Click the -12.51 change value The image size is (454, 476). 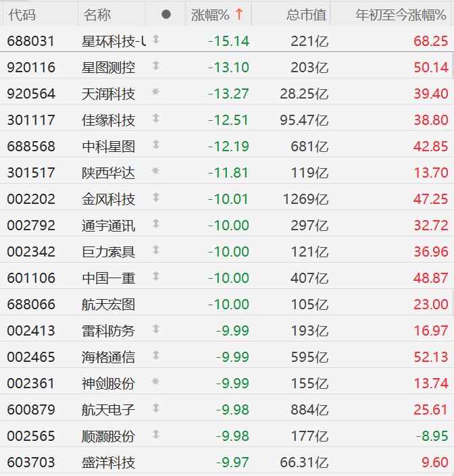coord(228,120)
